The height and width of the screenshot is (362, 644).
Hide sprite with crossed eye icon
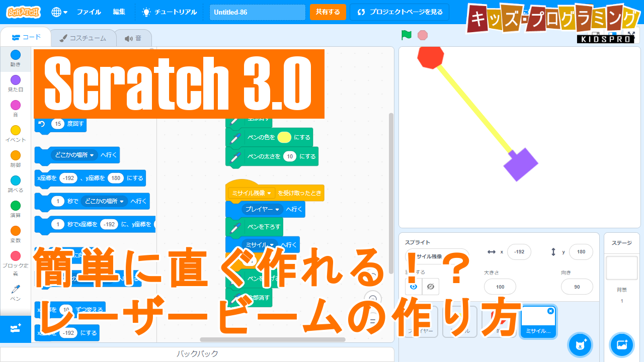[x=431, y=287]
